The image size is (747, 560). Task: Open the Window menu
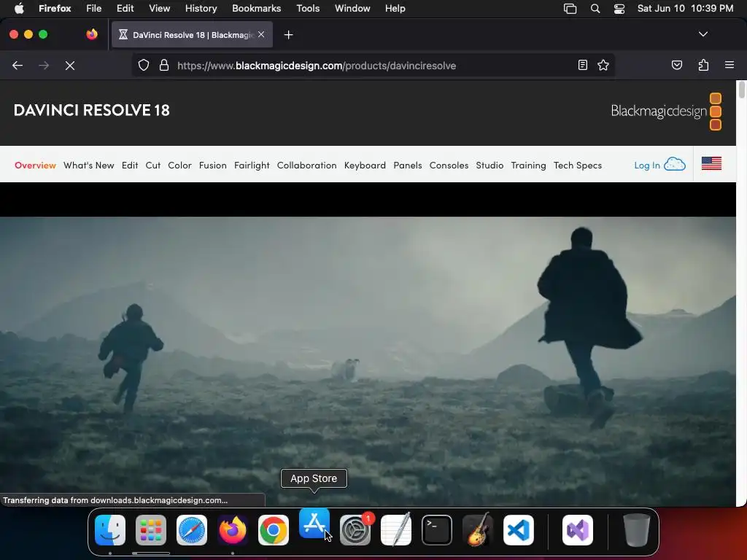click(x=352, y=9)
